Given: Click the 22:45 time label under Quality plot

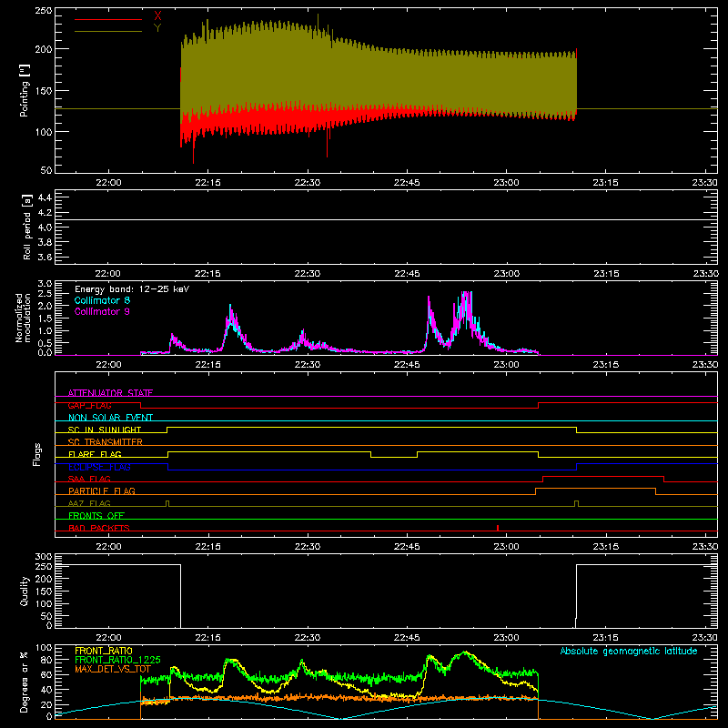Looking at the screenshot, I should point(407,638).
